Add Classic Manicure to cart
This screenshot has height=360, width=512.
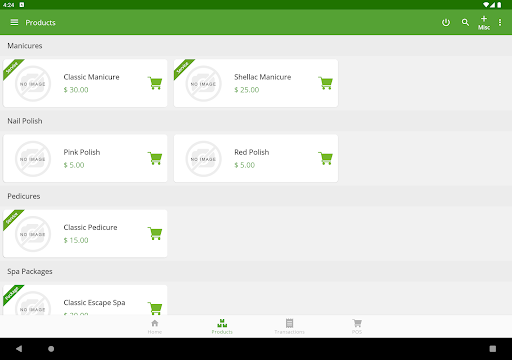155,83
